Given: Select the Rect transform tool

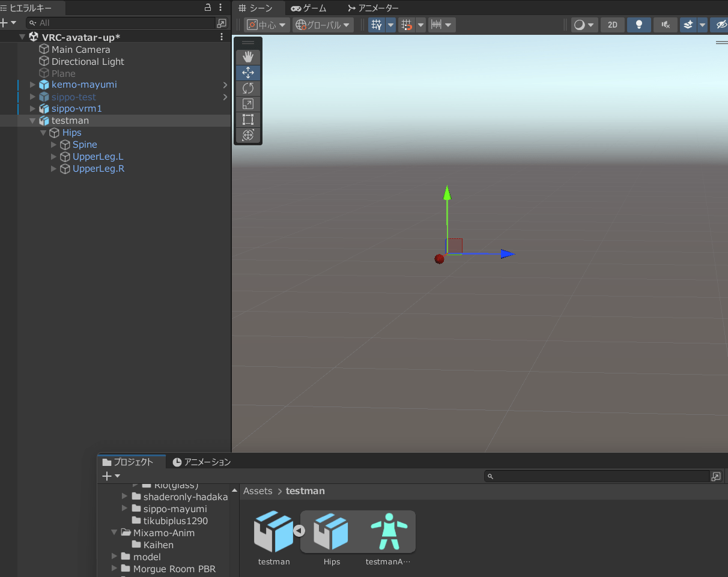Looking at the screenshot, I should [247, 119].
